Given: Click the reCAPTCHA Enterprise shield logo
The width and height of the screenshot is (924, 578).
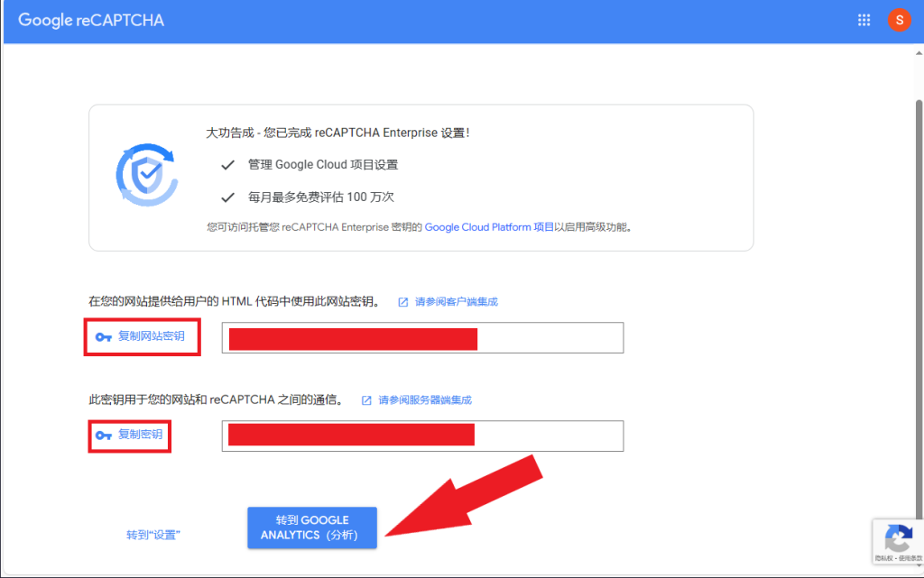Looking at the screenshot, I should click(x=147, y=175).
